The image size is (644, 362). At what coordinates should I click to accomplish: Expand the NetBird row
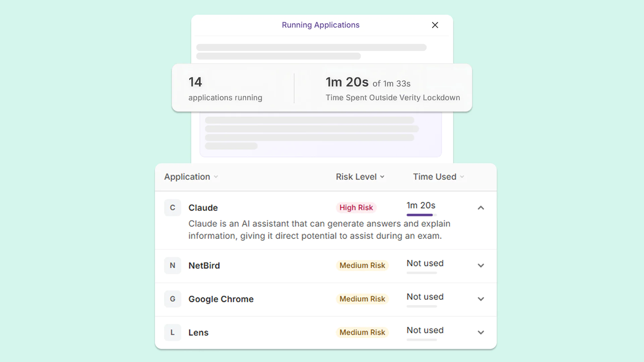click(x=481, y=265)
